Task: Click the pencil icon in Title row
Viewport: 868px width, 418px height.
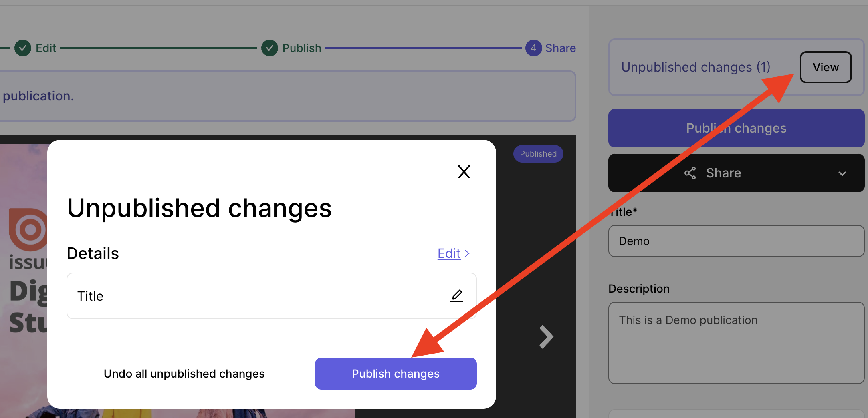Action: (457, 296)
